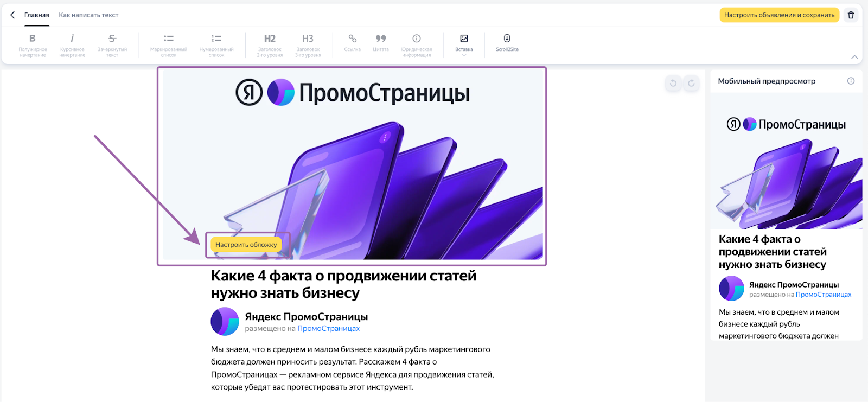Click the Настроить обложку button
The height and width of the screenshot is (402, 868).
pyautogui.click(x=246, y=245)
